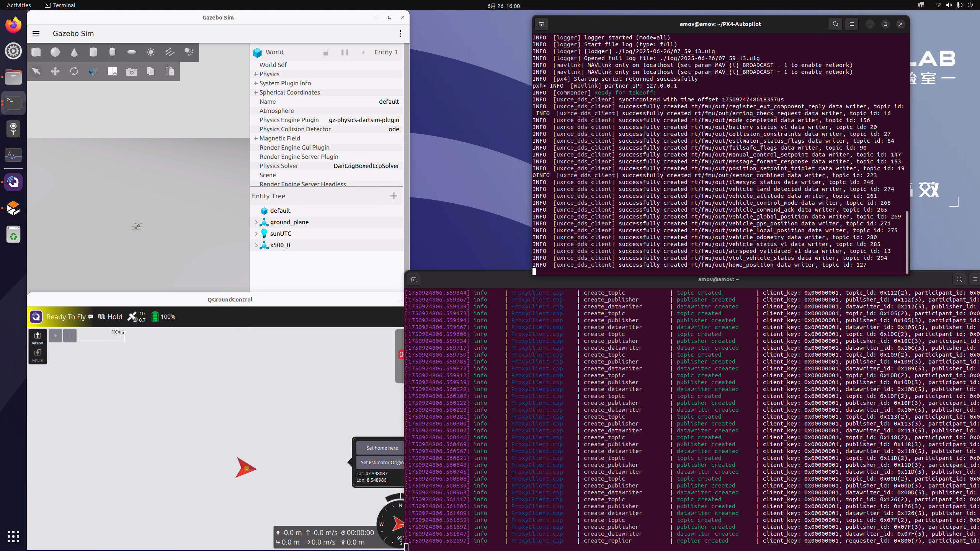This screenshot has height=551, width=980.
Task: Activate the rotate mode tool
Action: (74, 71)
